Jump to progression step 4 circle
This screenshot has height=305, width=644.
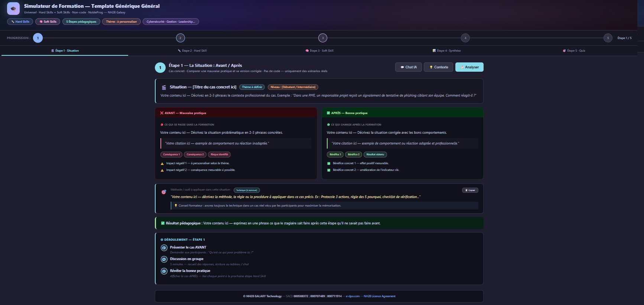[x=465, y=38]
